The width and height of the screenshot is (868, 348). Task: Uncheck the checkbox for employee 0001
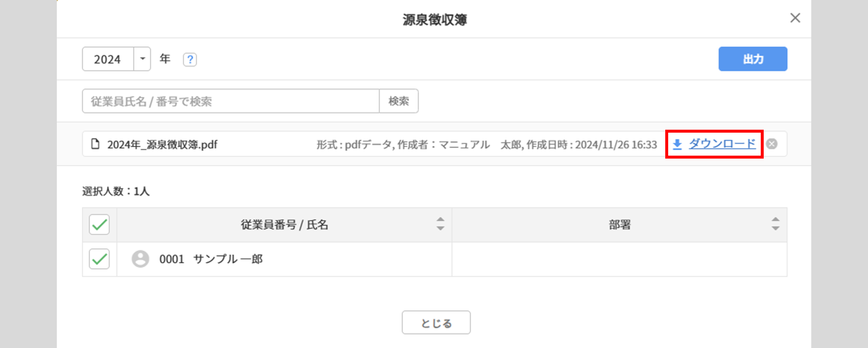pos(99,259)
